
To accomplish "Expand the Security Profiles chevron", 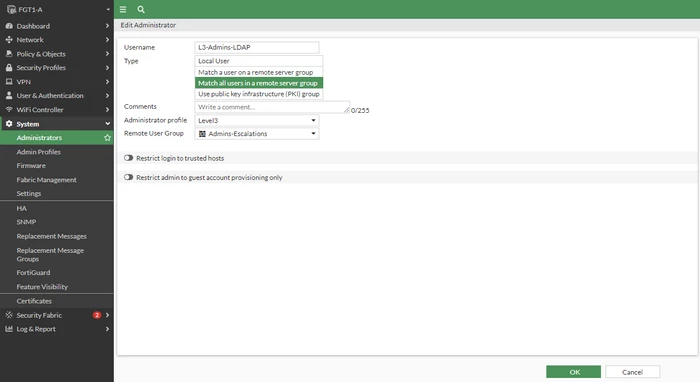I will pyautogui.click(x=107, y=68).
